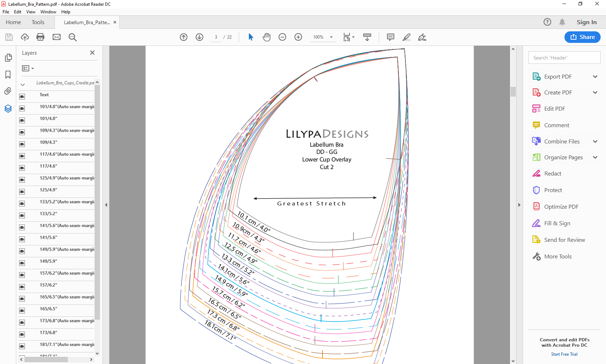
Task: Open the bookmarks panel icon
Action: [x=8, y=75]
